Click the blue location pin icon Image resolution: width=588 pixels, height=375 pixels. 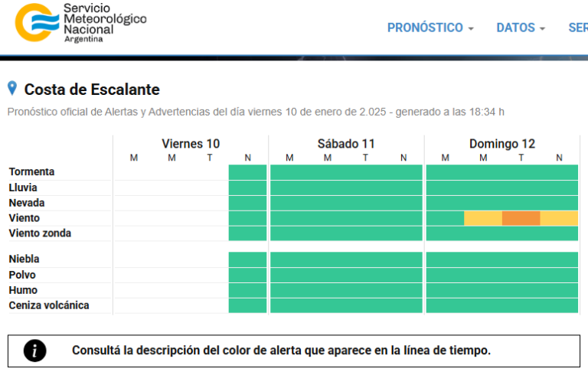12,89
